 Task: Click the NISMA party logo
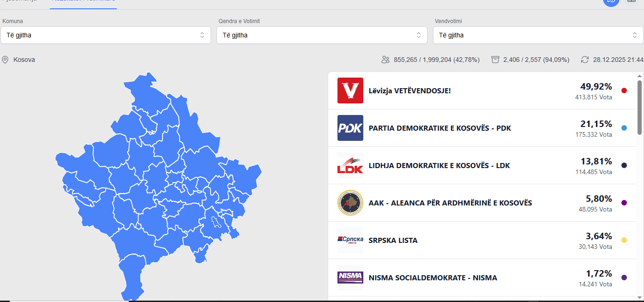(x=350, y=278)
